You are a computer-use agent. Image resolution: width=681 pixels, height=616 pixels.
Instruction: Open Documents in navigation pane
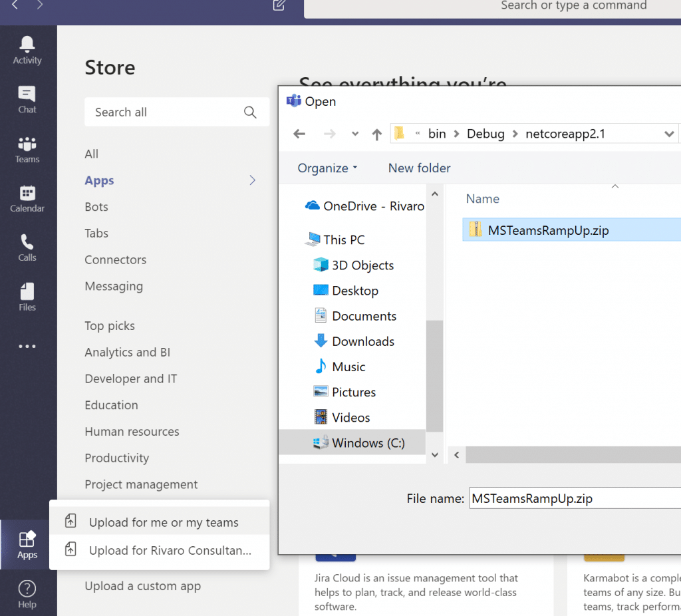pos(355,316)
